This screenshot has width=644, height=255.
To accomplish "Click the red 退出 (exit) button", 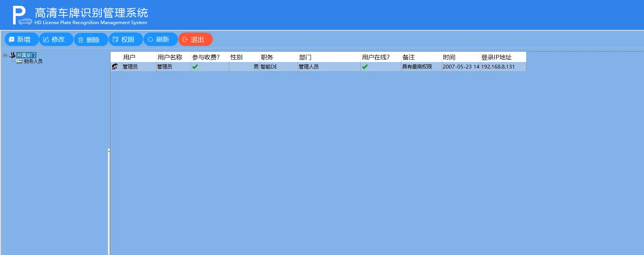I will point(195,39).
